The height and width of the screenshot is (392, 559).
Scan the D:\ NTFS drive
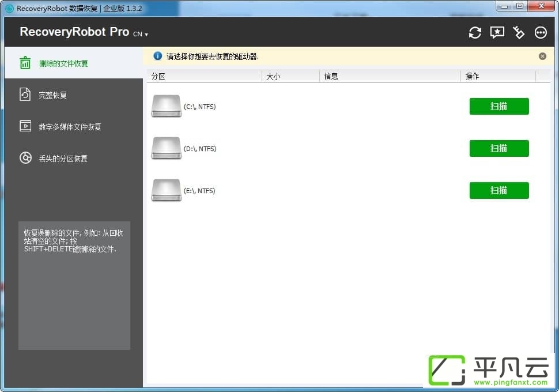point(499,148)
